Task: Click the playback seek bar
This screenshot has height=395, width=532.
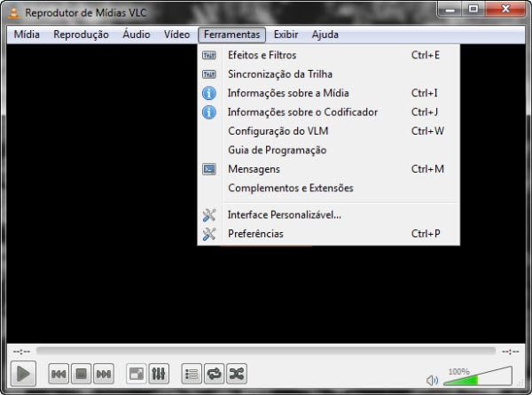Action: [266, 352]
